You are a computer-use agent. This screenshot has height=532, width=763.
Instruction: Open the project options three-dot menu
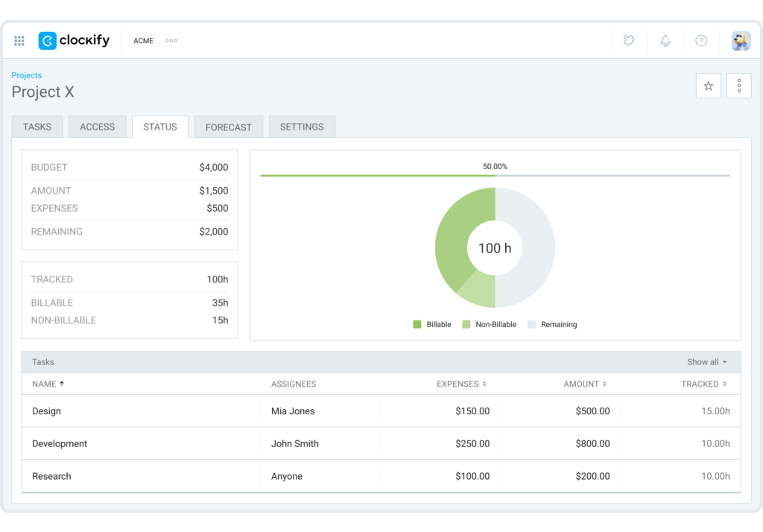738,86
